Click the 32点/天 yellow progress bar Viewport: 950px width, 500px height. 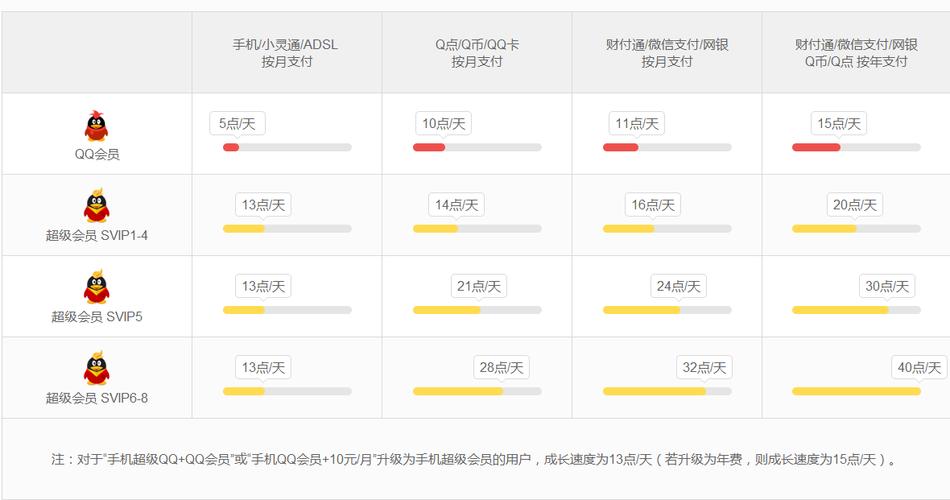tap(667, 392)
